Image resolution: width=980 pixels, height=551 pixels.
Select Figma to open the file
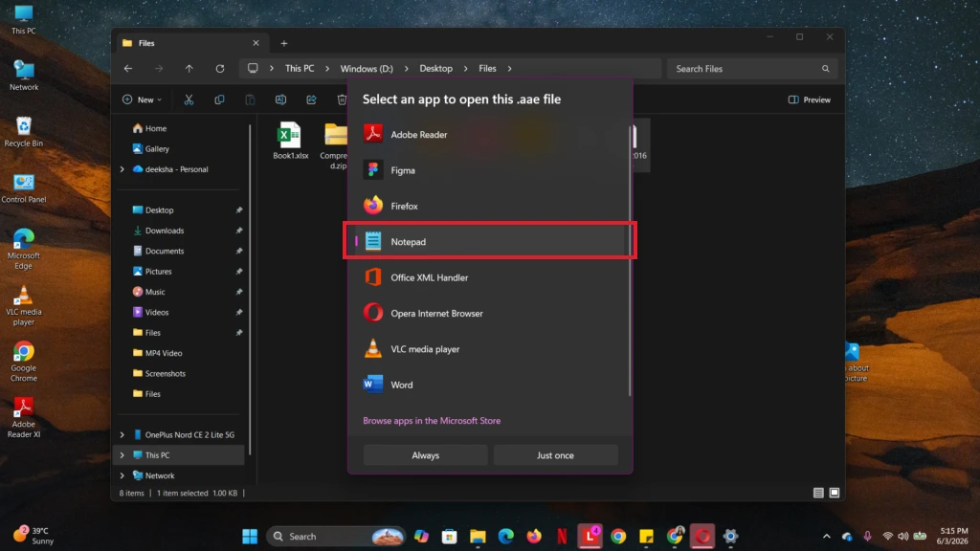click(x=489, y=170)
